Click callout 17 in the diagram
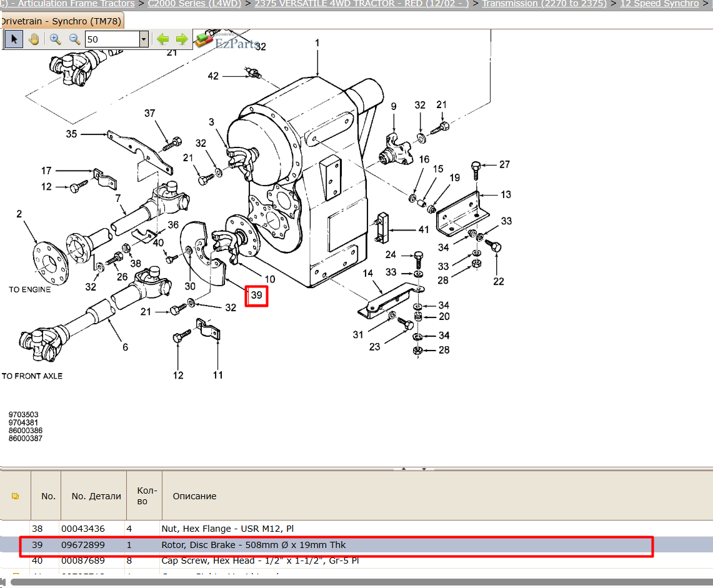Viewport: 713px width, 588px height. 46,171
